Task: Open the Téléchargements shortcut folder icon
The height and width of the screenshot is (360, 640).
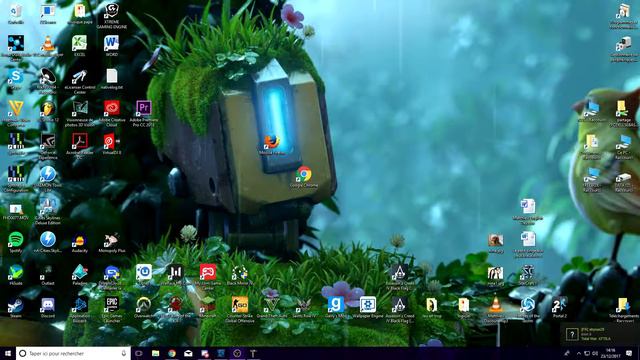Action: coord(623,309)
